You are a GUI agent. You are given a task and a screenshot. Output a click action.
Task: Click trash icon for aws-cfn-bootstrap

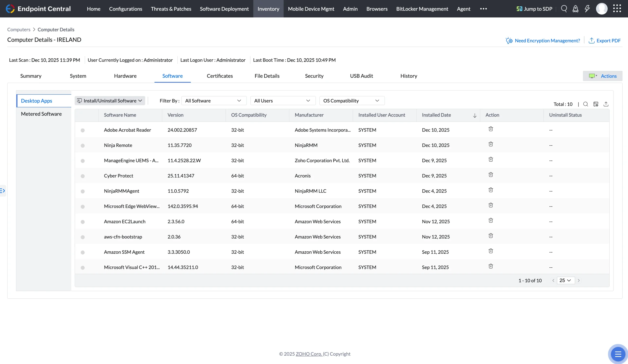click(490, 236)
